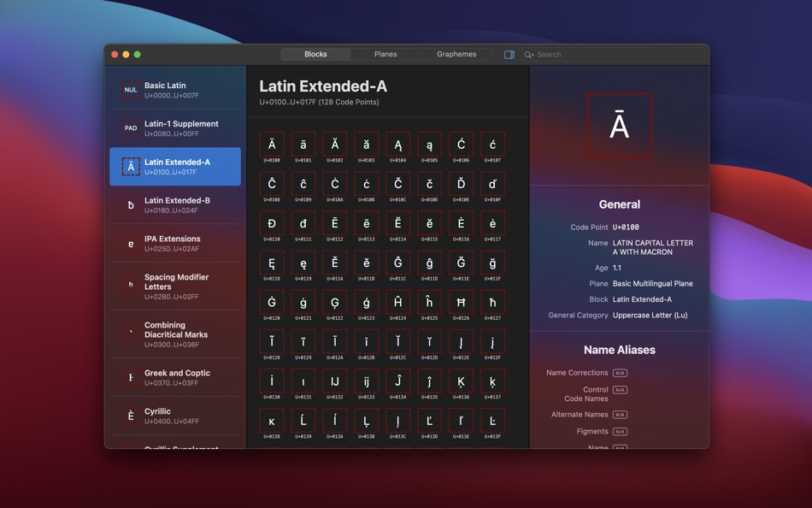Select glyph Ć at U+0106
Screen dimensions: 812x508
(461, 145)
